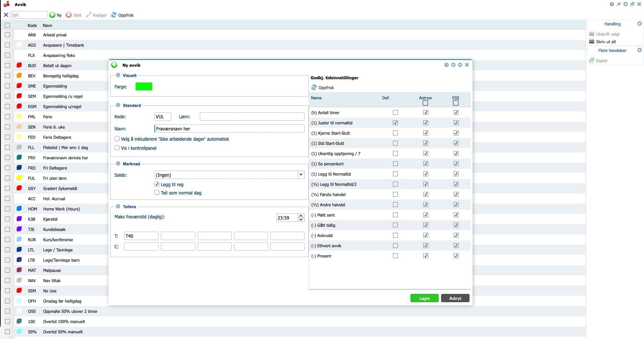Click the green plus icon of Ny avvik title

(114, 65)
